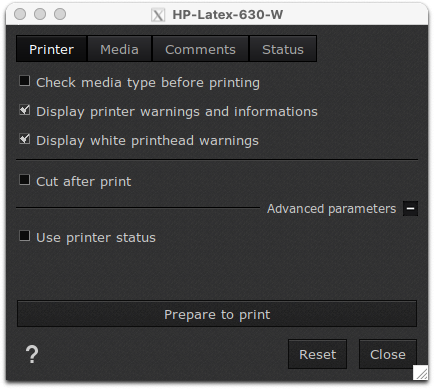Switch to the Media tab

119,49
